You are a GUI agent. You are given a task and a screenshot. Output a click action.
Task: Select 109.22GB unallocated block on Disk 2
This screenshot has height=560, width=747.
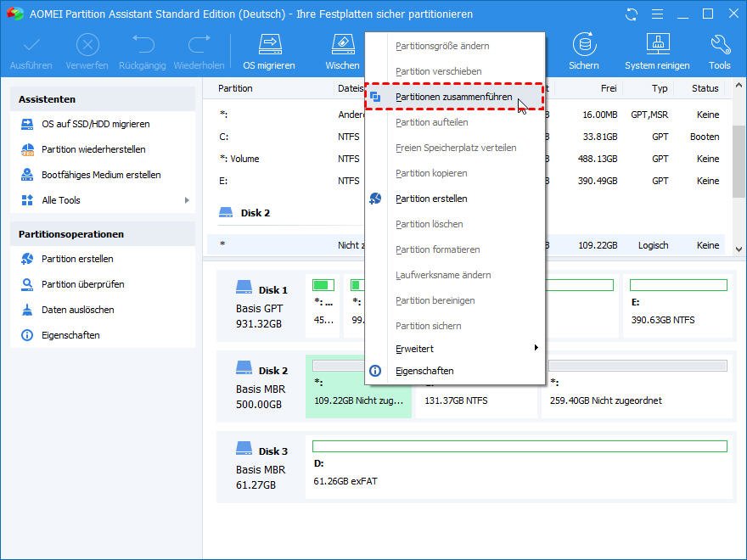click(x=358, y=386)
